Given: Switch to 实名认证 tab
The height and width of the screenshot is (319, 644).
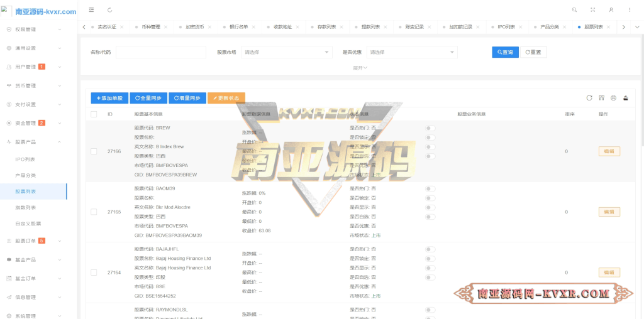Looking at the screenshot, I should 107,27.
